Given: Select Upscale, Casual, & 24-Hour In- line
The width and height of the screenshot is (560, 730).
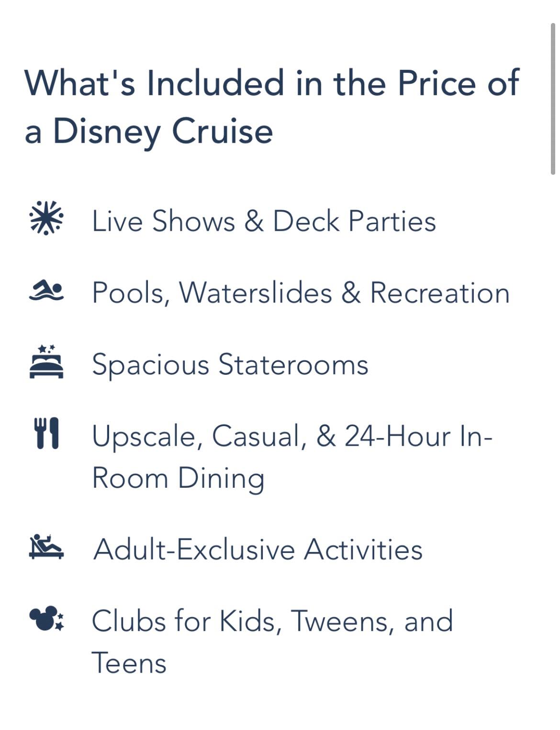Looking at the screenshot, I should pos(292,437).
